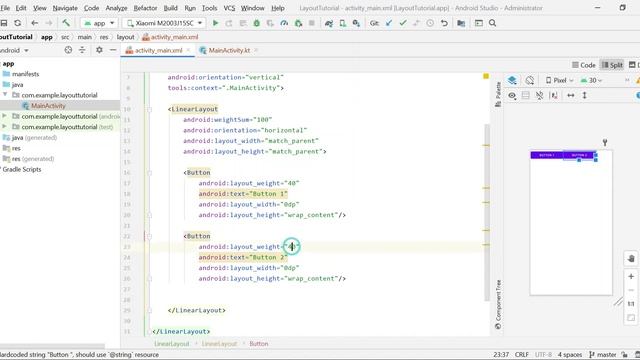Hide the Project panel with minus icon
640x360 pixels.
(x=113, y=50)
